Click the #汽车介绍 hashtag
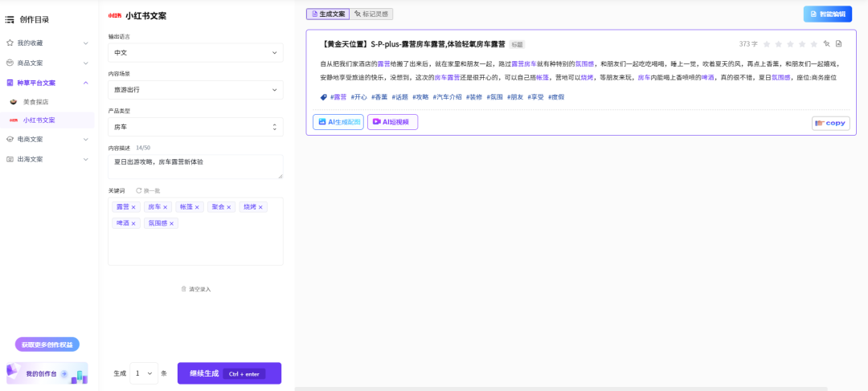868x391 pixels. tap(448, 97)
